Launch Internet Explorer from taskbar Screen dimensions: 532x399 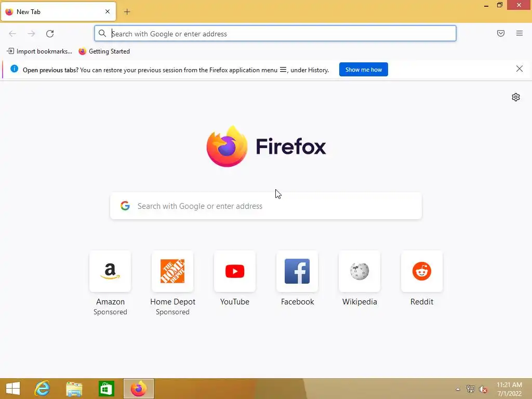pyautogui.click(x=43, y=389)
